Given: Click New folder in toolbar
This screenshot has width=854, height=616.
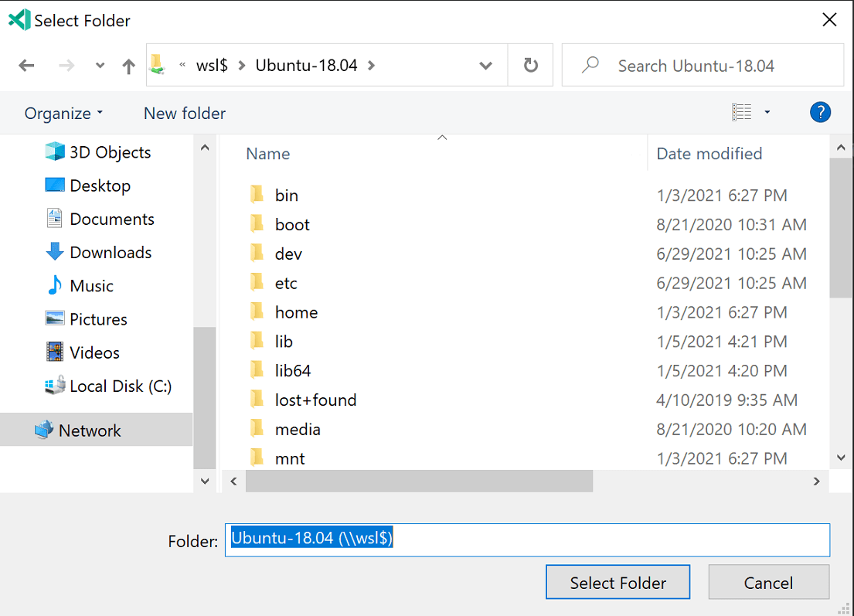Looking at the screenshot, I should pyautogui.click(x=185, y=114).
